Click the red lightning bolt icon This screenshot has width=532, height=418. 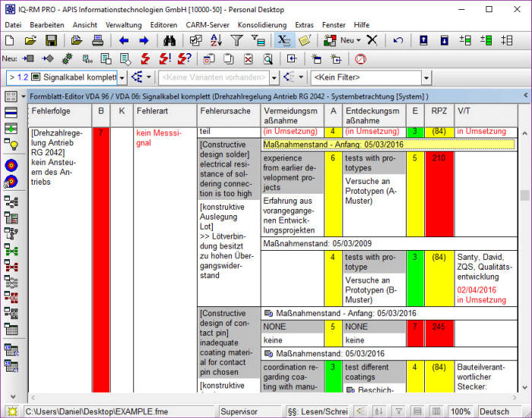[x=146, y=59]
